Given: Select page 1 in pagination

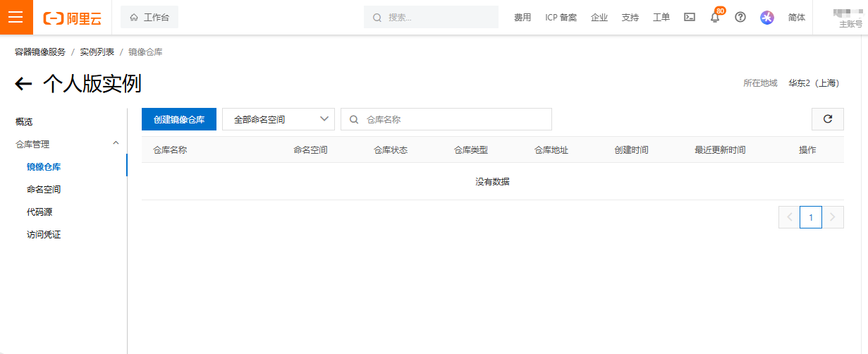Looking at the screenshot, I should pyautogui.click(x=811, y=217).
